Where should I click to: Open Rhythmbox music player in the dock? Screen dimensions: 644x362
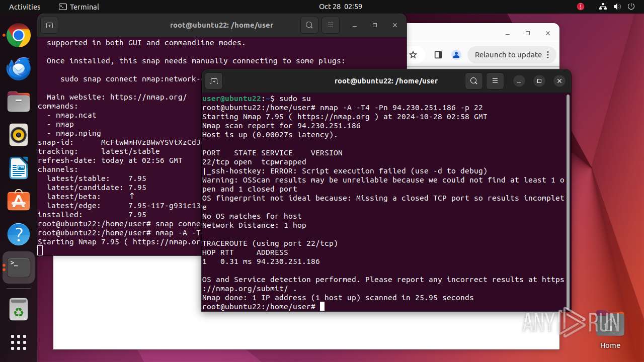coord(19,135)
